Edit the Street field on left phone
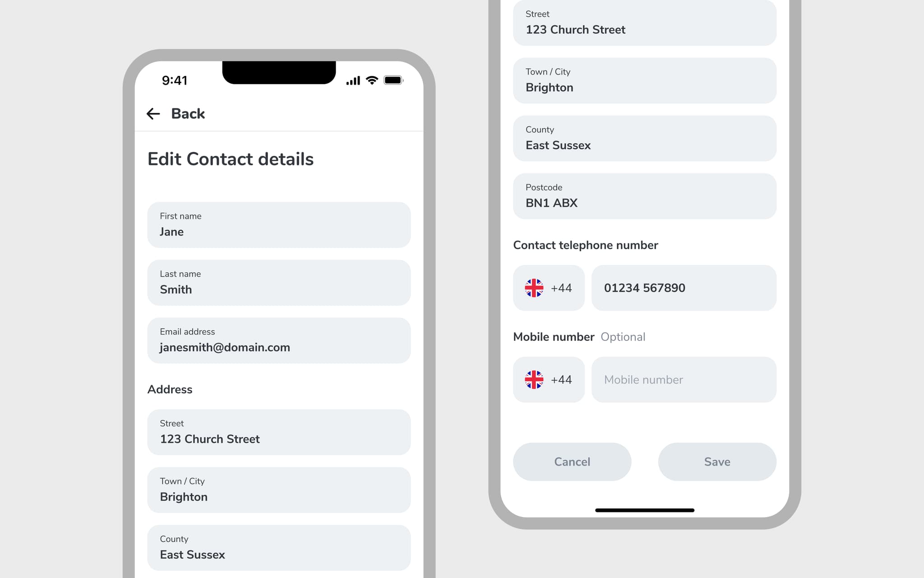Image resolution: width=924 pixels, height=578 pixels. click(x=279, y=432)
